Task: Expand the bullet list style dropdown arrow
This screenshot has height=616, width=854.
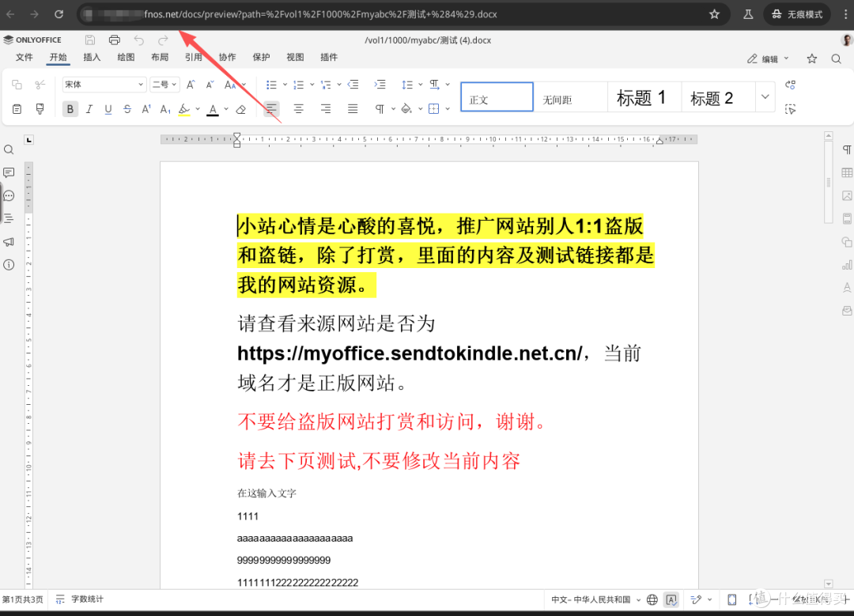Action: 285,85
